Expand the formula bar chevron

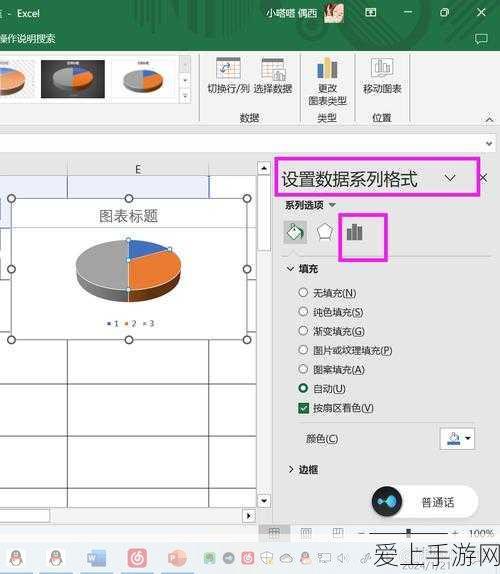pos(489,144)
